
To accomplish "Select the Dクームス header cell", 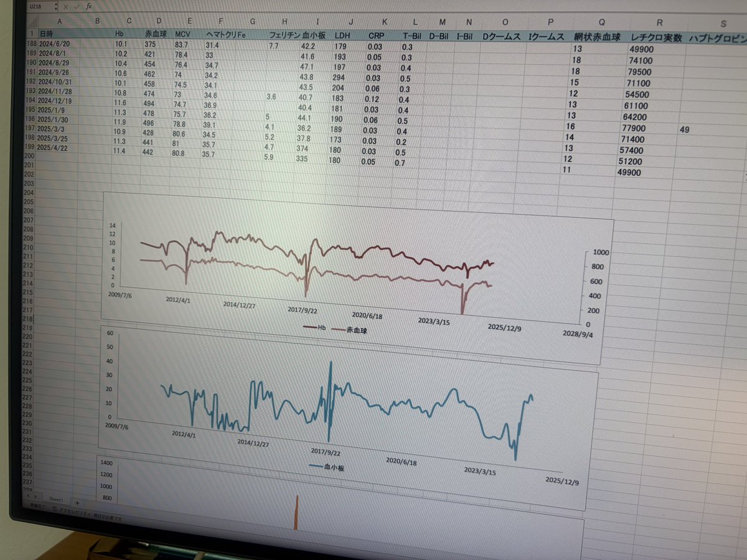I will [x=502, y=37].
